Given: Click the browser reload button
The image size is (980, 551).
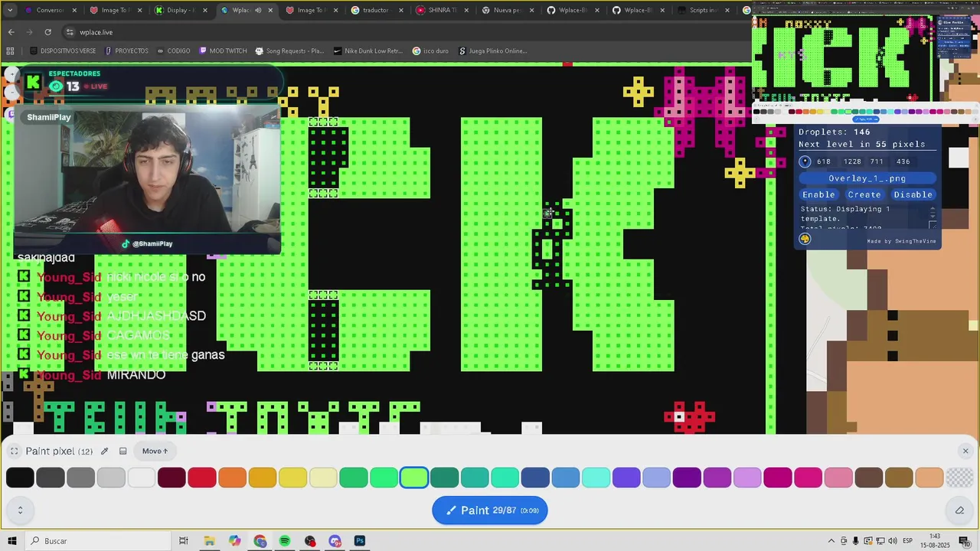Looking at the screenshot, I should point(47,32).
